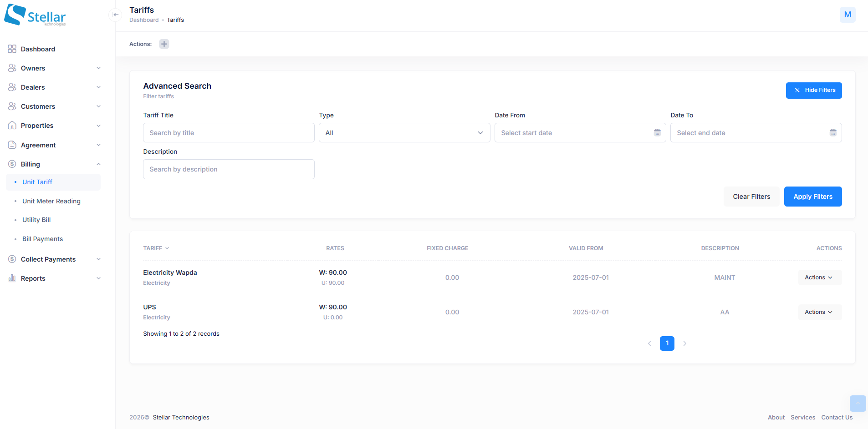Click the plus icon next to Actions
Image resolution: width=868 pixels, height=429 pixels.
click(164, 44)
